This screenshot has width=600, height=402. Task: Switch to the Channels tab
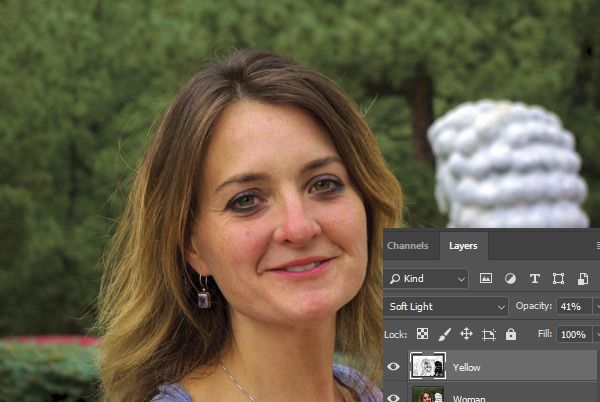[x=408, y=246]
